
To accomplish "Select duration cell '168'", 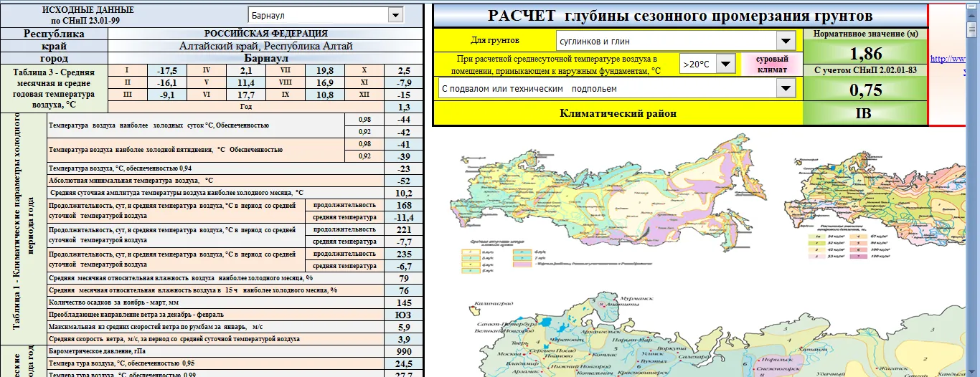I will 404,205.
